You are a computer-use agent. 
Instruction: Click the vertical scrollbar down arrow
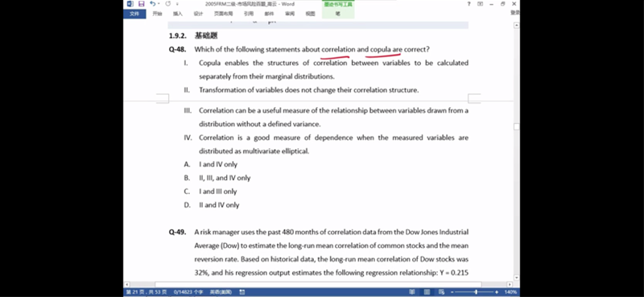pos(516,278)
